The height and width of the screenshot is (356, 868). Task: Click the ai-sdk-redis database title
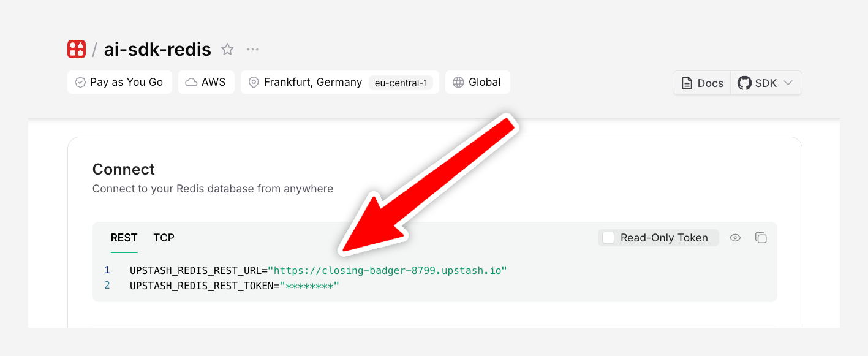[157, 50]
